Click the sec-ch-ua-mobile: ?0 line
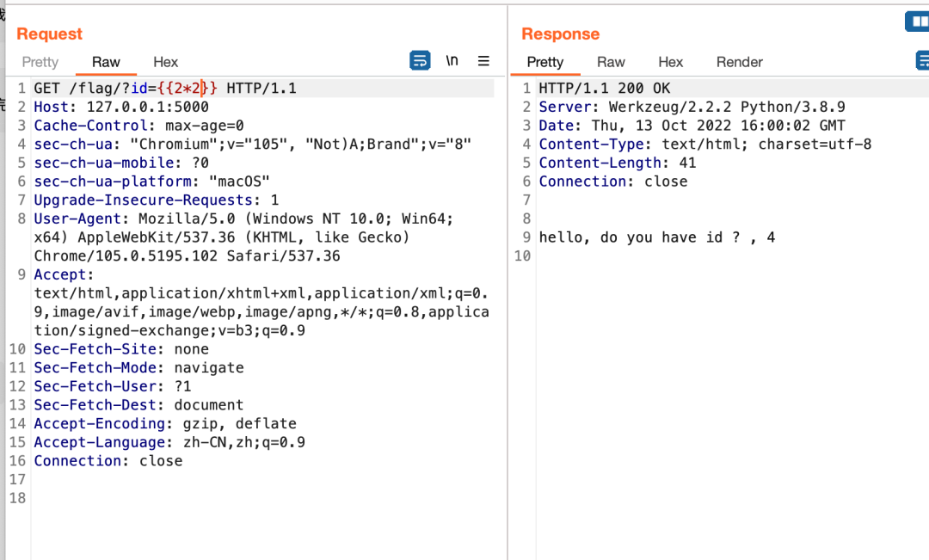Screen dimensions: 929x560 click(x=121, y=163)
